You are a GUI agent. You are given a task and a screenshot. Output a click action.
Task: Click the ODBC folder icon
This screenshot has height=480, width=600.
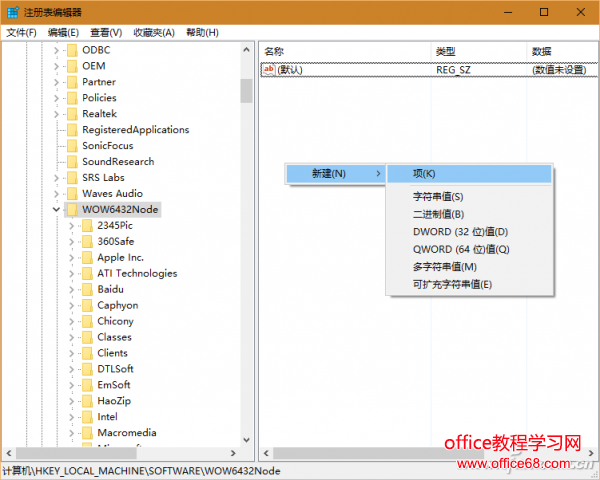[x=72, y=50]
